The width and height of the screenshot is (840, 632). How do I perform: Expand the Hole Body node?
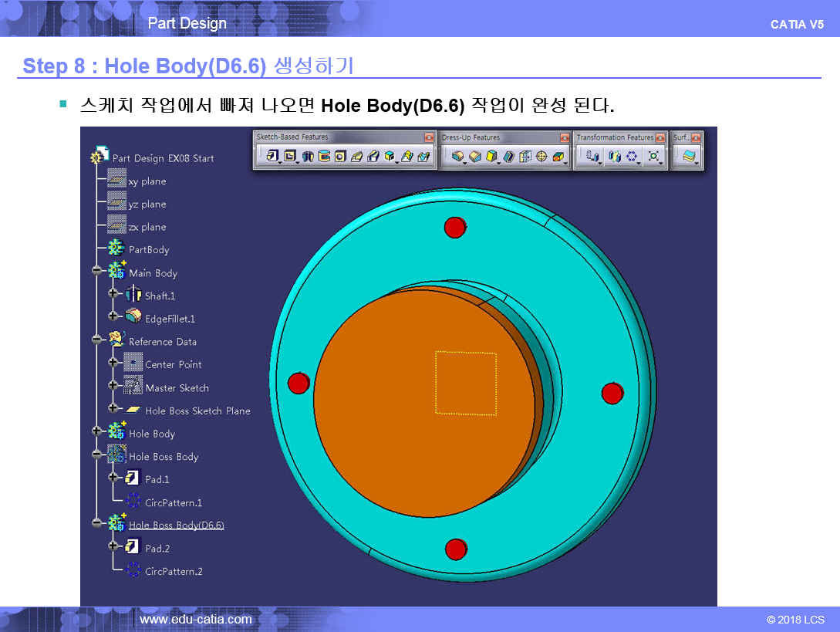pyautogui.click(x=96, y=432)
